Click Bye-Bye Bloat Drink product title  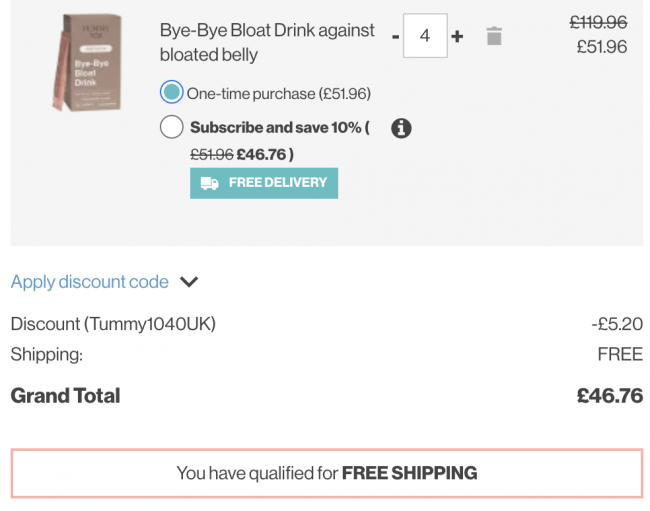267,42
